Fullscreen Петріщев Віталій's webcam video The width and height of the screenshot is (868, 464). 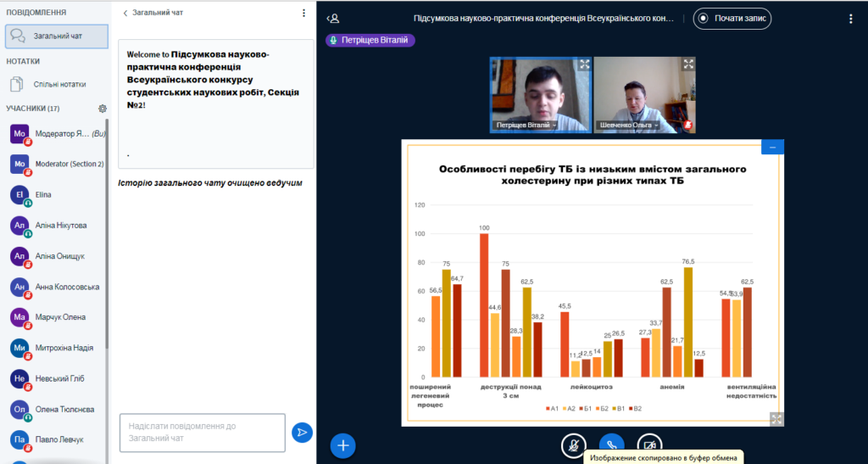coord(584,64)
